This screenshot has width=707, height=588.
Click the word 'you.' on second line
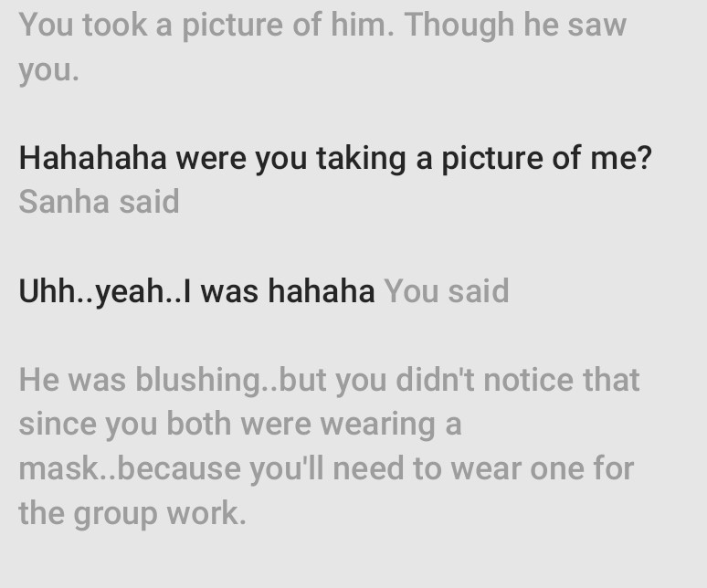49,71
